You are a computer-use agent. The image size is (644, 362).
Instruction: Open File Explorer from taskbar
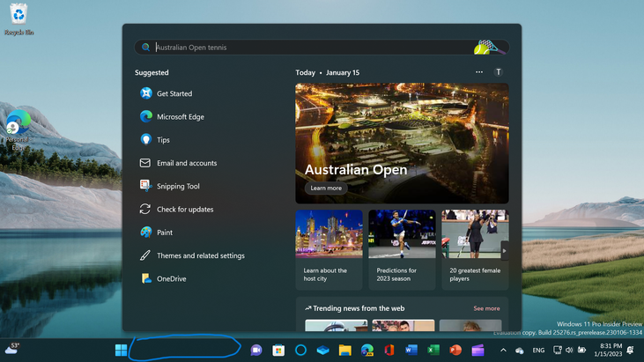[345, 350]
